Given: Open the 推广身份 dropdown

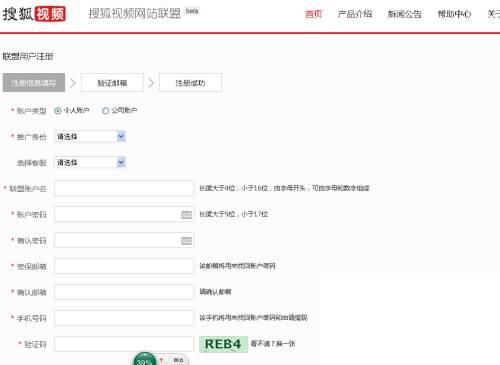Looking at the screenshot, I should point(90,136).
